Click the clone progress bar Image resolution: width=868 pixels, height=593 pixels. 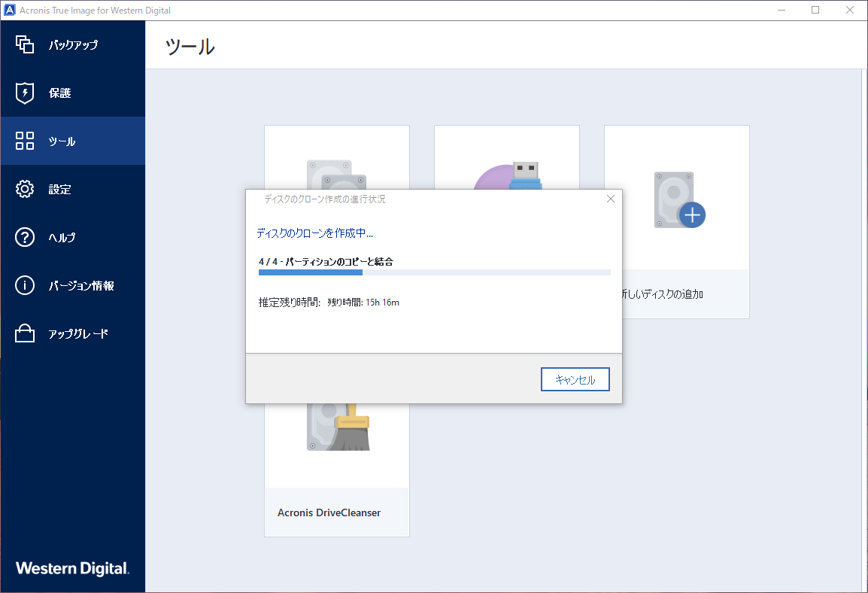[435, 272]
